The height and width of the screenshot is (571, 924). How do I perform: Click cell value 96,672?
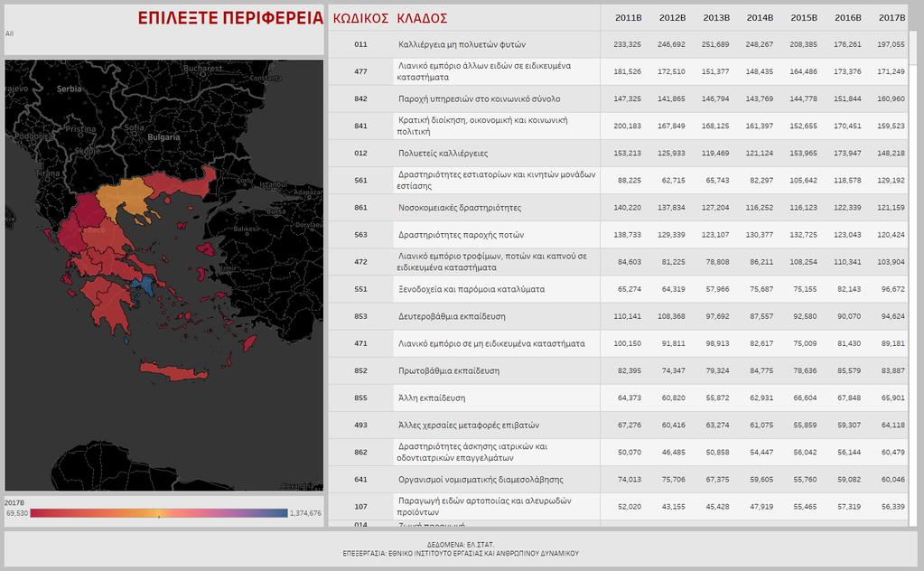892,289
